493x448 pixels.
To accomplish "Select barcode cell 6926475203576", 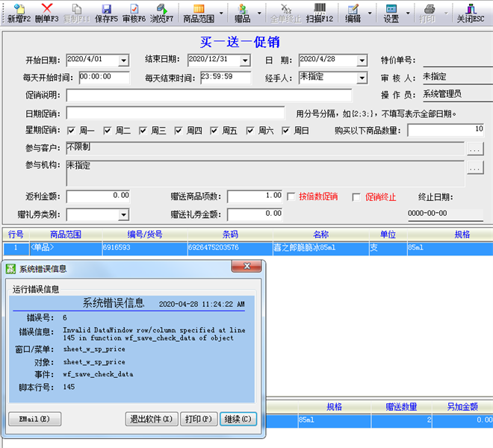I will tap(230, 248).
